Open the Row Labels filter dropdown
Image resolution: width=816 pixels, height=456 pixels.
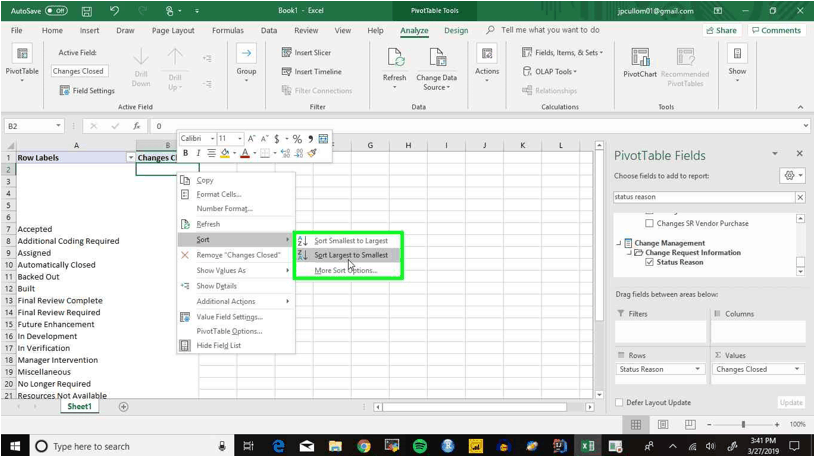coord(130,158)
